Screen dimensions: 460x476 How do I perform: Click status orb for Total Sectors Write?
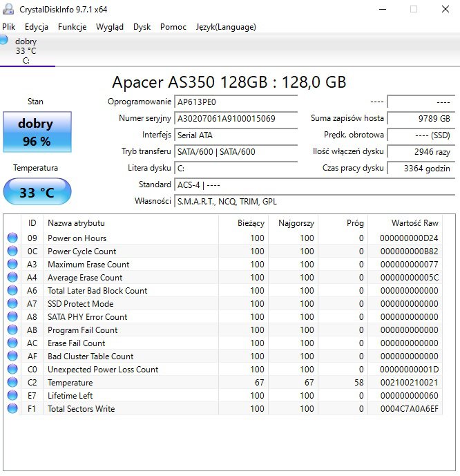tap(12, 408)
